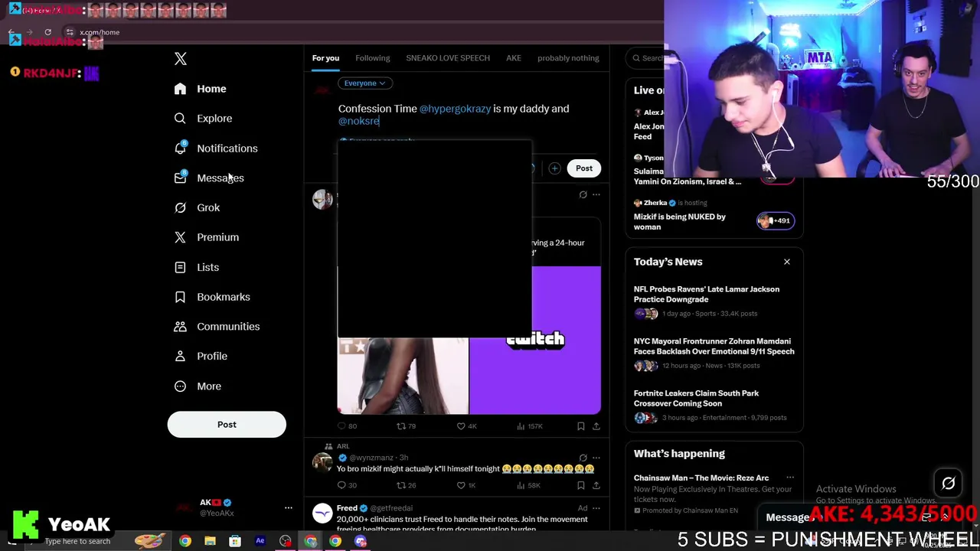Repost the Twitch image post
This screenshot has width=980, height=551.
pos(406,426)
